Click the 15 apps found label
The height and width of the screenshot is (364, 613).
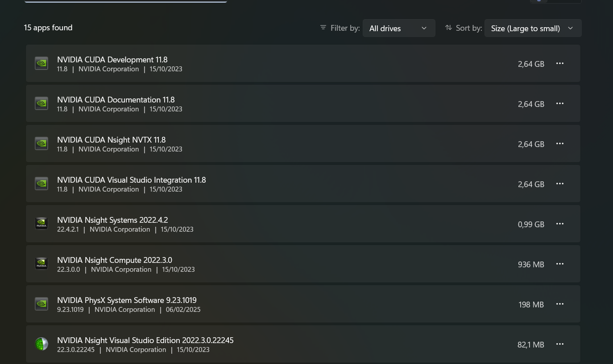pyautogui.click(x=48, y=28)
